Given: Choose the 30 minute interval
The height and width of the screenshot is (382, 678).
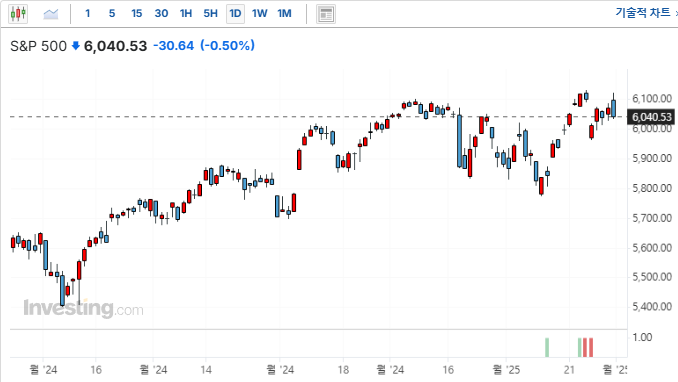Looking at the screenshot, I should coord(161,13).
